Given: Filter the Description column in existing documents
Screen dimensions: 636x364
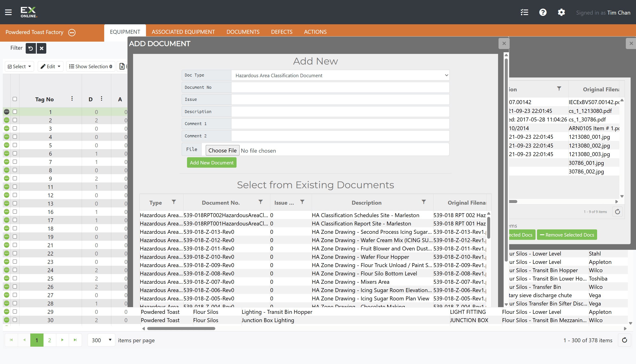Looking at the screenshot, I should pos(424,202).
